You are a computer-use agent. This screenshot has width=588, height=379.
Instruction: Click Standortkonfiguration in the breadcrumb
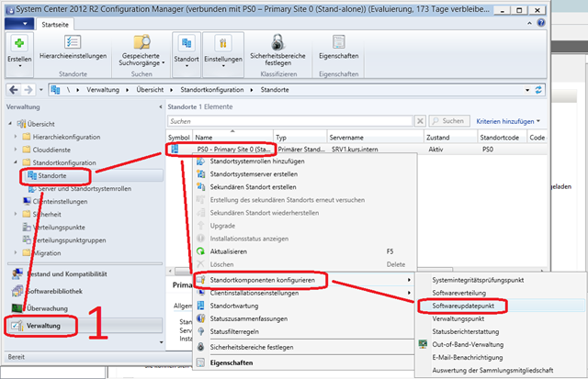tap(212, 90)
